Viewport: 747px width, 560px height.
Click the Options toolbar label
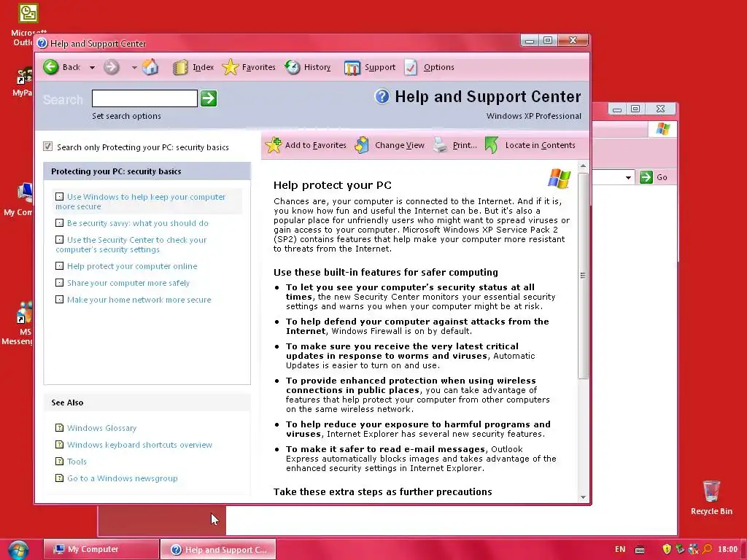tap(438, 67)
